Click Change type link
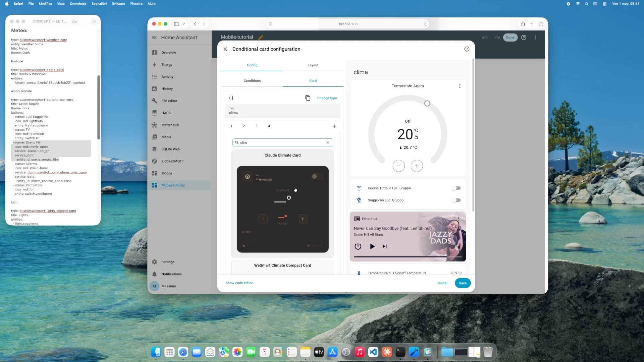The height and width of the screenshot is (362, 644). (x=327, y=98)
